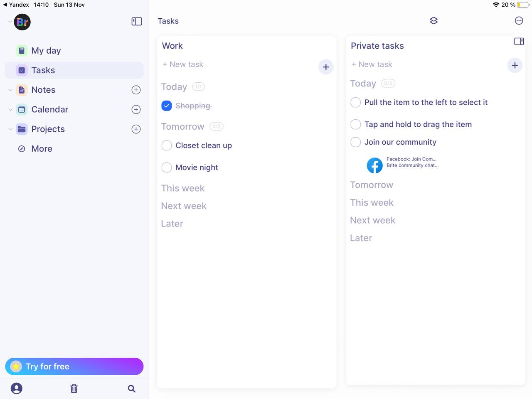Open the layers stack icon in header
532x399 pixels.
[x=433, y=21]
